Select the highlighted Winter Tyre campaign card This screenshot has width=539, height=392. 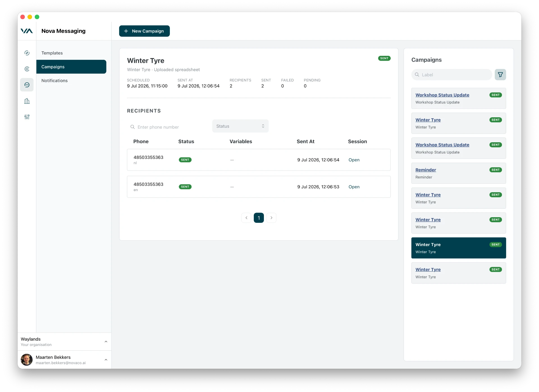point(459,248)
